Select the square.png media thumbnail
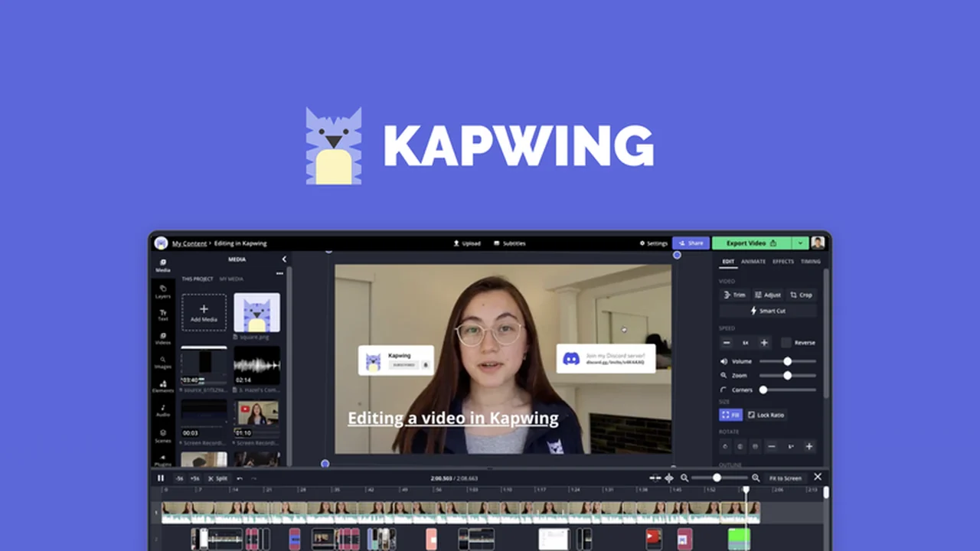The image size is (980, 551). [256, 312]
